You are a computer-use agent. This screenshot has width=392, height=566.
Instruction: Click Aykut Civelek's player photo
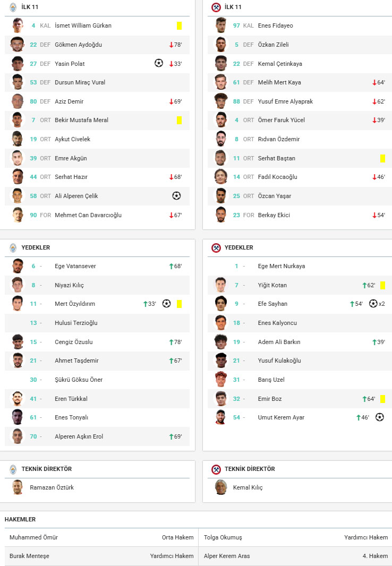(x=18, y=139)
